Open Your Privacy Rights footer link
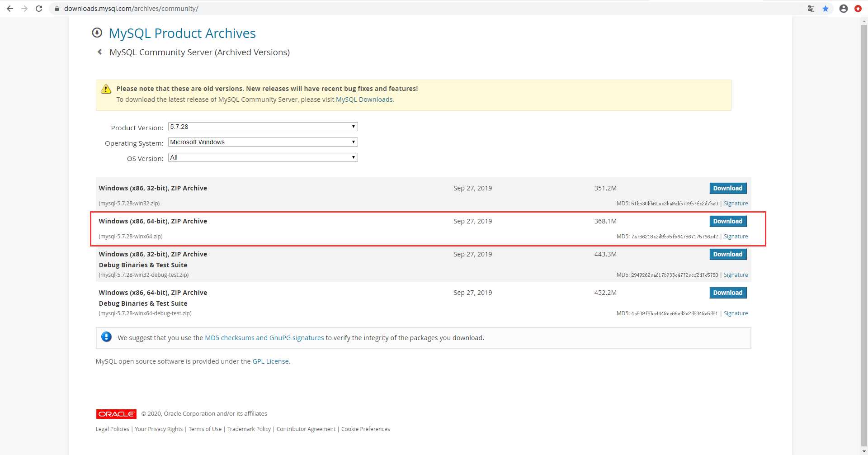Image resolution: width=868 pixels, height=455 pixels. [159, 429]
